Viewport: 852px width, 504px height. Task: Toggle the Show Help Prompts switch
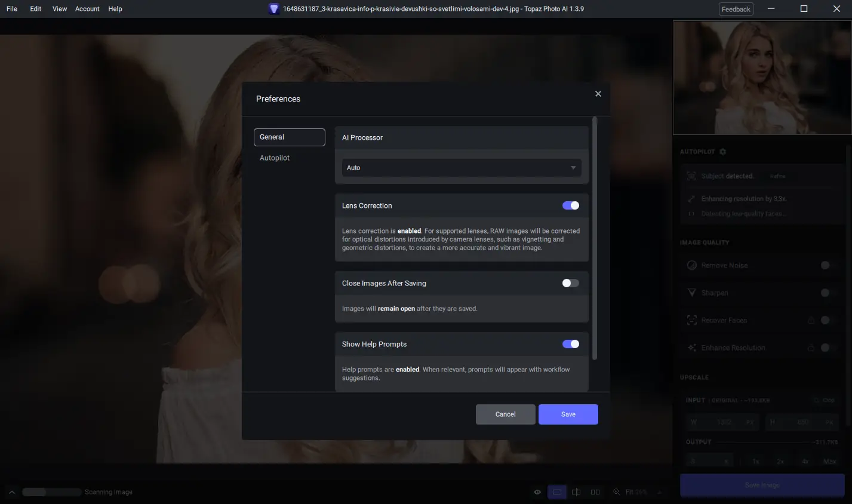[571, 344]
